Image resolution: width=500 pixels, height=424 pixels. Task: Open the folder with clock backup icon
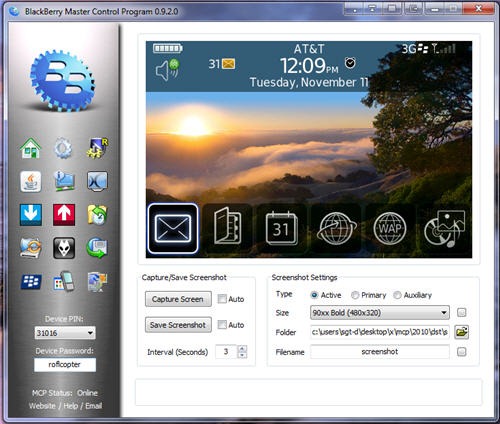[x=97, y=215]
